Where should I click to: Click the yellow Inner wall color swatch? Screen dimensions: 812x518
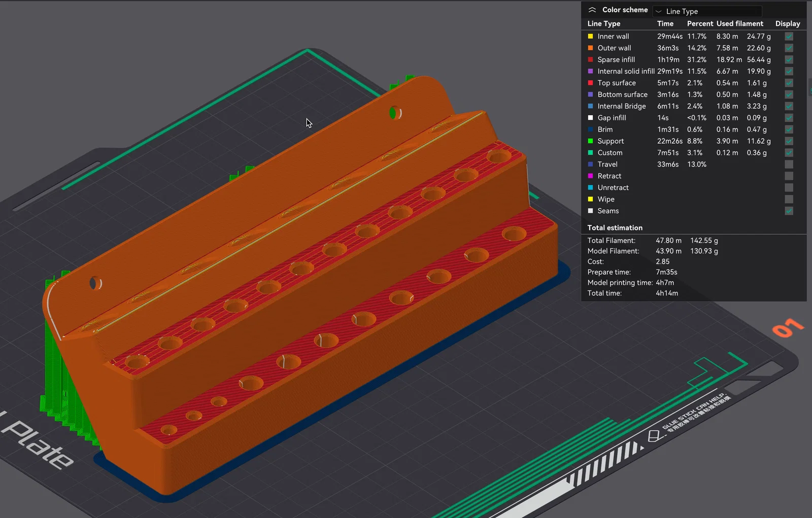point(590,37)
